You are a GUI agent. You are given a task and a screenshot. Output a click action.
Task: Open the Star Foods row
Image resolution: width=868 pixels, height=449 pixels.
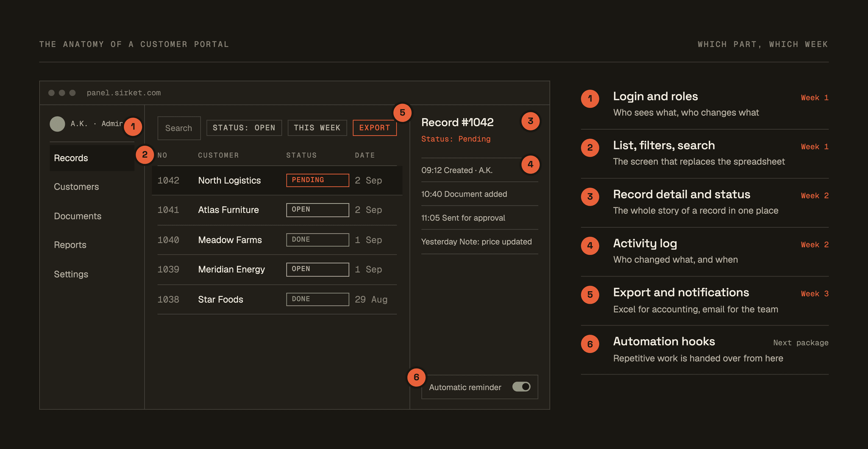pyautogui.click(x=277, y=299)
